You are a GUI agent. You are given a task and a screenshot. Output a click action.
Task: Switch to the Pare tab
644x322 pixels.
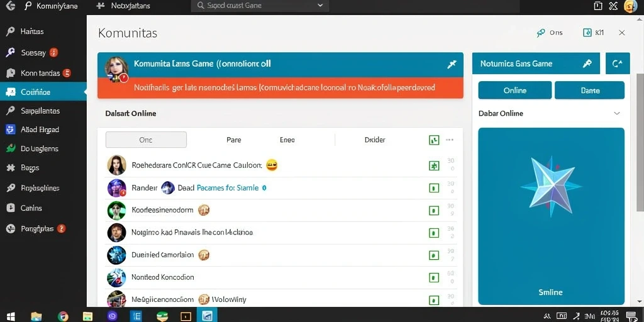234,140
